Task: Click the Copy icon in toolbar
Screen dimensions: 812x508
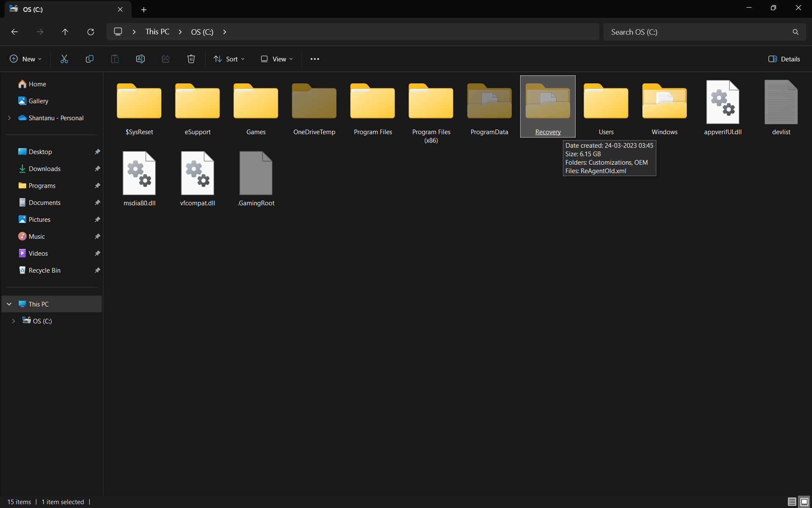Action: 90,59
